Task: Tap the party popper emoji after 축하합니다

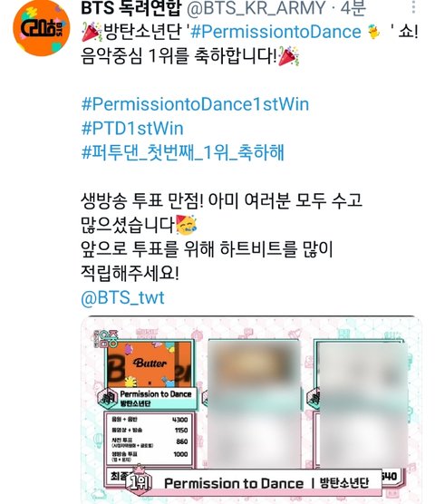Action: (x=288, y=56)
